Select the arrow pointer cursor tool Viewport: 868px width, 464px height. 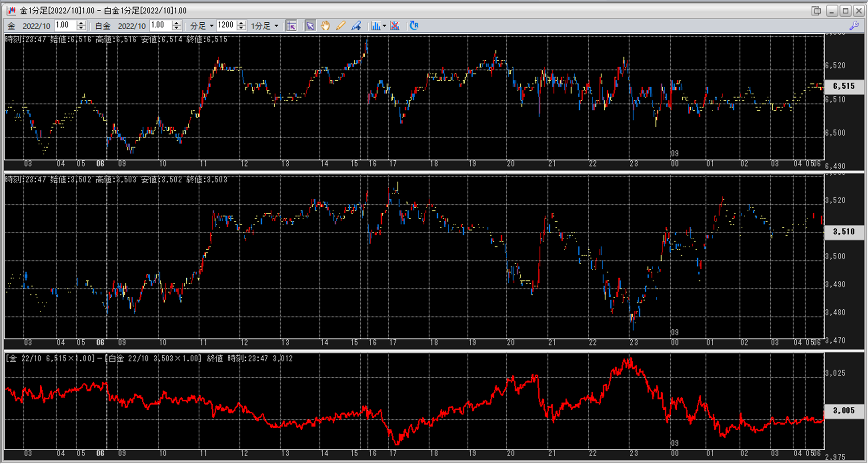click(x=310, y=26)
